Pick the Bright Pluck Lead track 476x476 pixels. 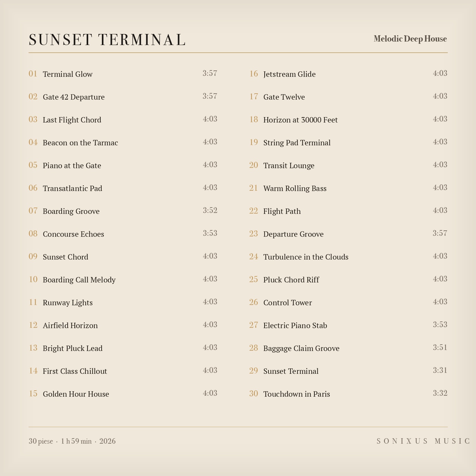(73, 348)
